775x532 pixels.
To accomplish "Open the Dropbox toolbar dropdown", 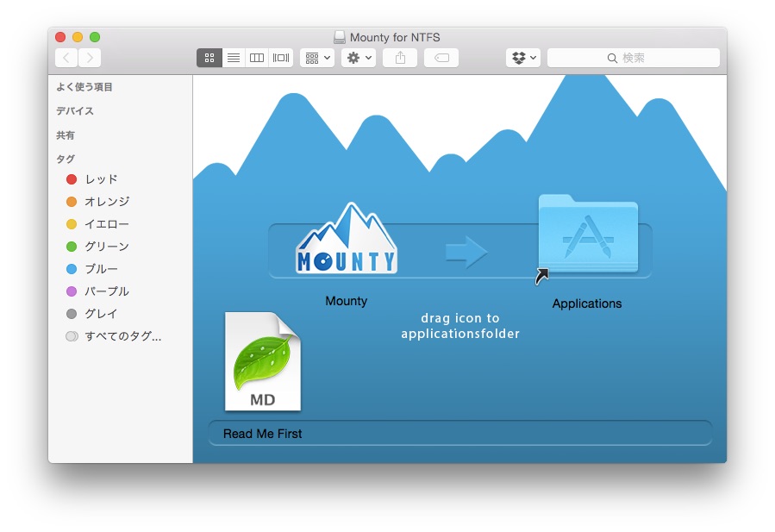I will point(523,58).
